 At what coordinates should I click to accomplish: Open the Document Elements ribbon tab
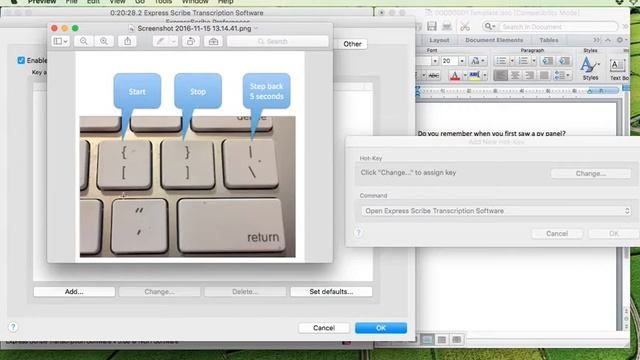point(494,40)
